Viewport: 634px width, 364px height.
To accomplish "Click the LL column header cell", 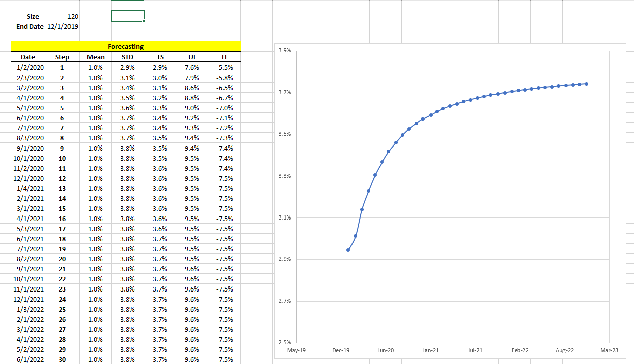I will (x=225, y=57).
